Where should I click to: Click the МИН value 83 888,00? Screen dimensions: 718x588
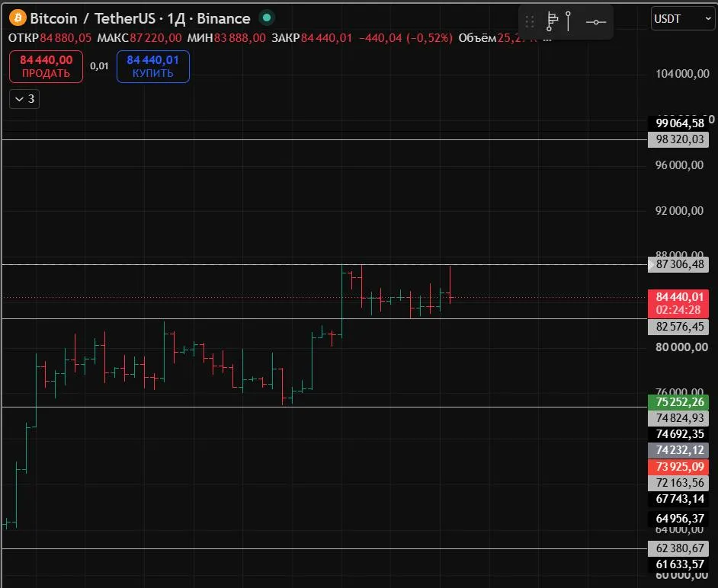pyautogui.click(x=240, y=38)
